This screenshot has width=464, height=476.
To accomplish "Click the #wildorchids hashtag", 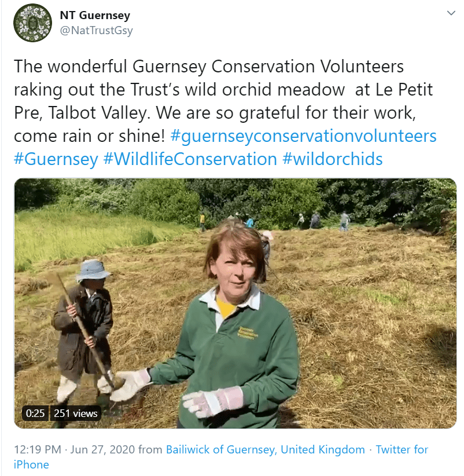I will pyautogui.click(x=333, y=159).
